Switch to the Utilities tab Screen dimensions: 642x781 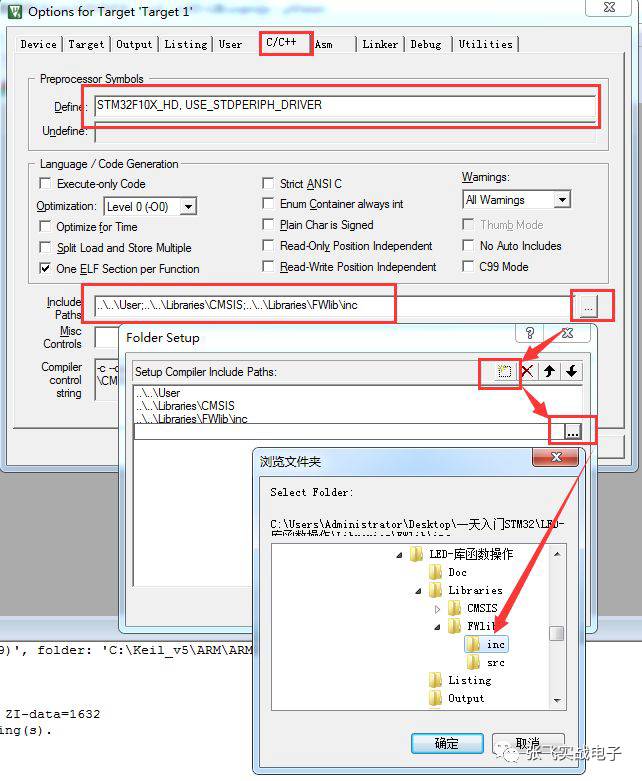click(x=486, y=44)
